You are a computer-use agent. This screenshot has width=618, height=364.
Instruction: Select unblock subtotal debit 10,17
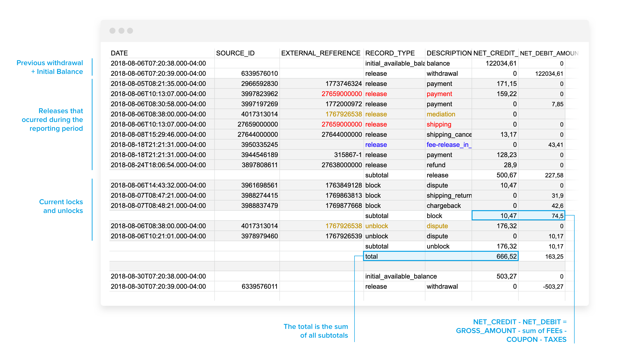coord(555,246)
